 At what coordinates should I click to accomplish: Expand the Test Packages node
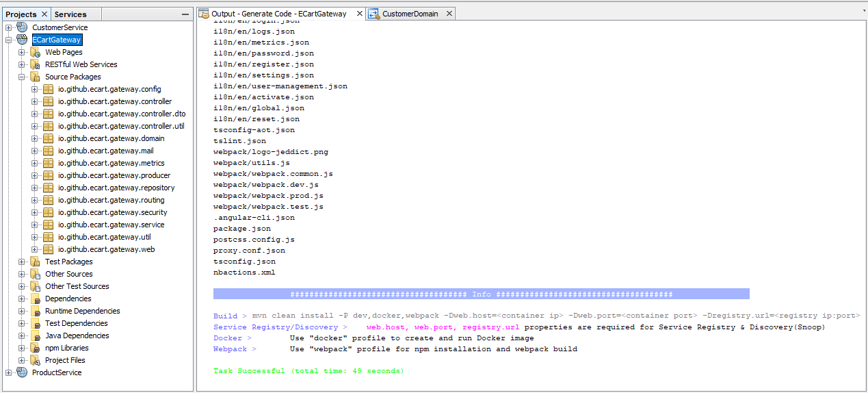pyautogui.click(x=22, y=262)
